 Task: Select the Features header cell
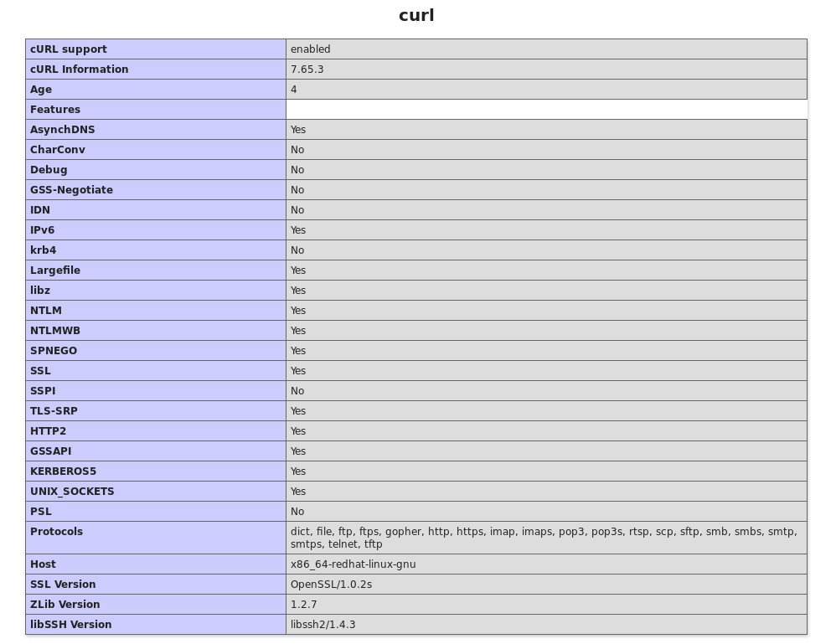[x=156, y=110]
